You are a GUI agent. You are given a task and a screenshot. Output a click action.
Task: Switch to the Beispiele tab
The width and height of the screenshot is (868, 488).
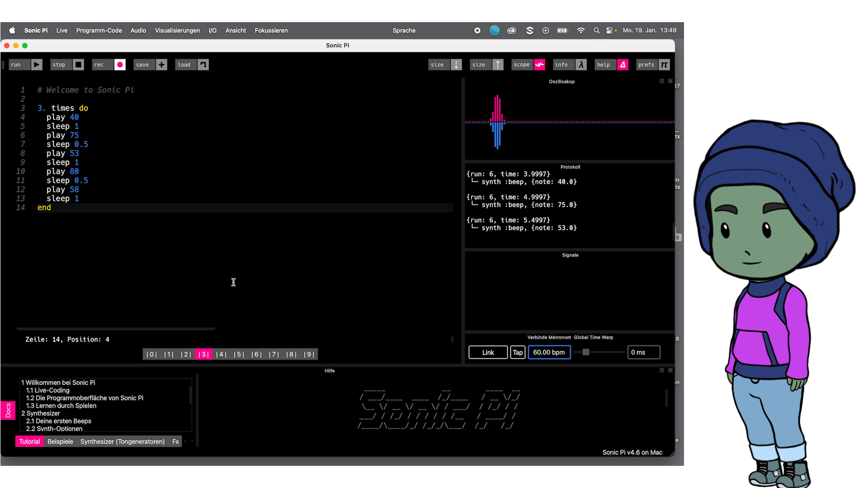click(60, 441)
